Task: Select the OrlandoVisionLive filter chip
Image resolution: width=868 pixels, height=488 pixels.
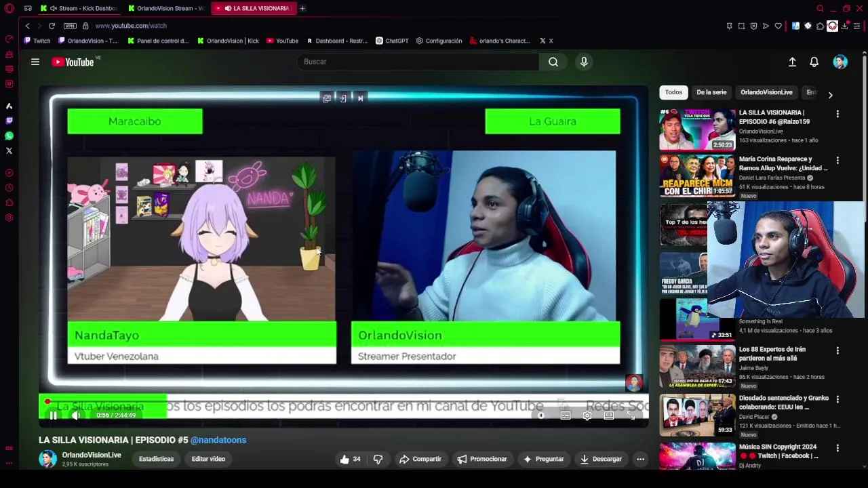Action: 766,92
